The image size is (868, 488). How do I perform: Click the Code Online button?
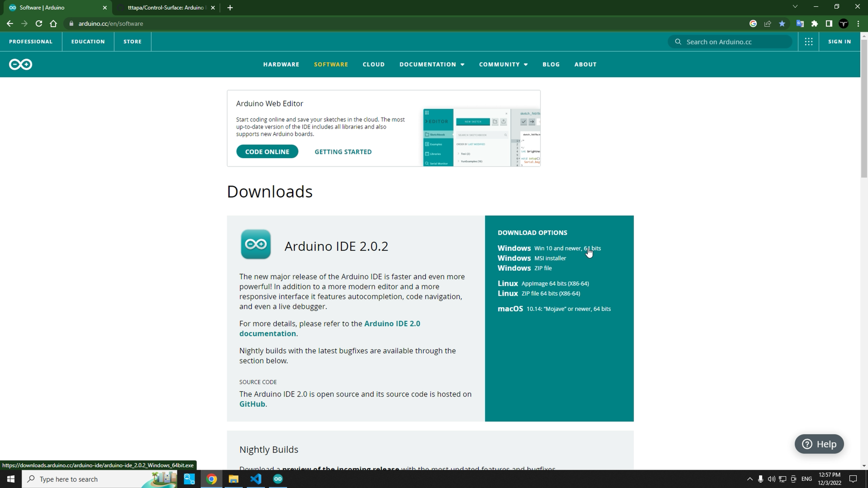pyautogui.click(x=267, y=151)
